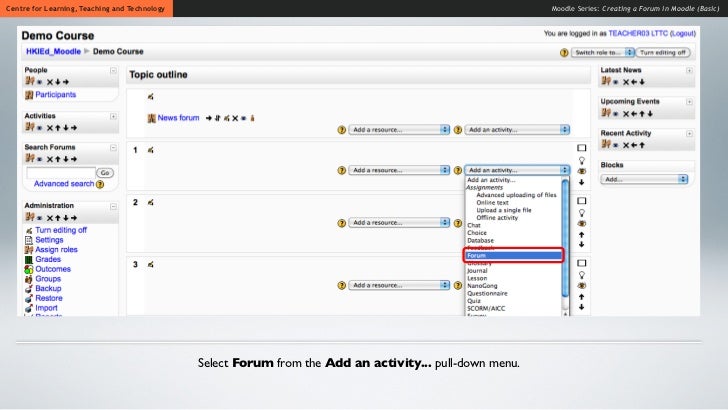Expand the Activities block
This screenshot has height=410, width=728.
coord(113,117)
